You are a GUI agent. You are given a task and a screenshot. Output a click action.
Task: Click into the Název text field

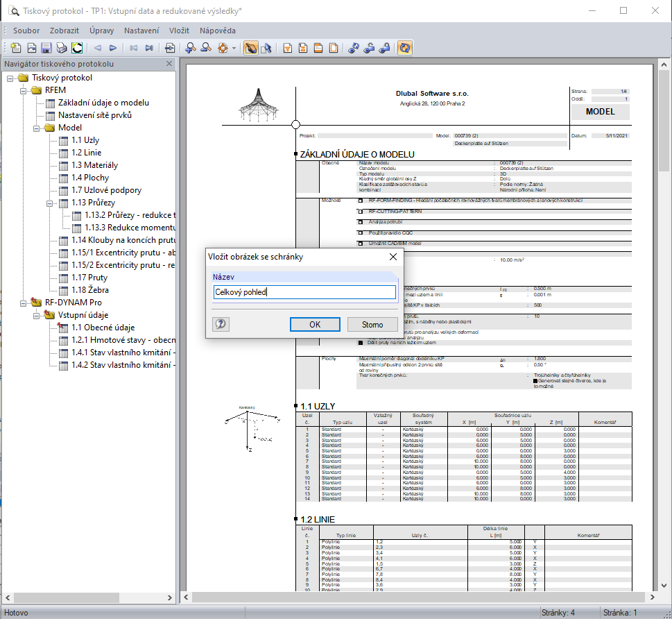(x=304, y=292)
